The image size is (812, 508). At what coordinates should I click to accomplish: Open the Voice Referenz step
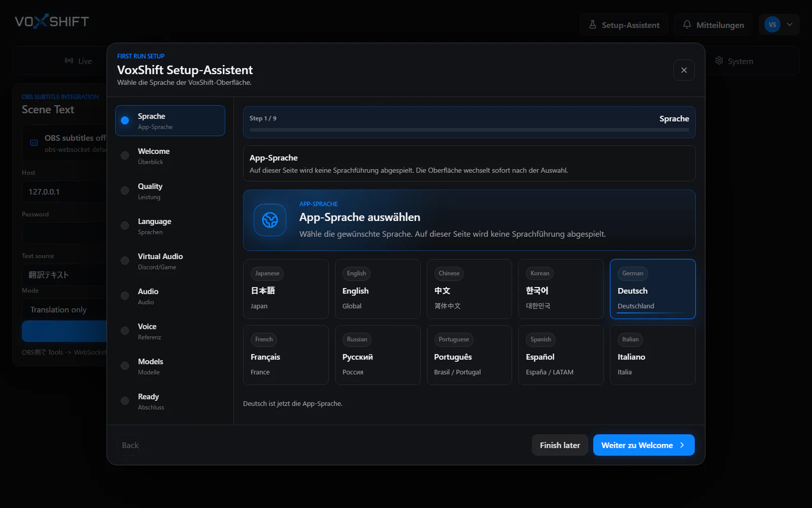click(170, 331)
